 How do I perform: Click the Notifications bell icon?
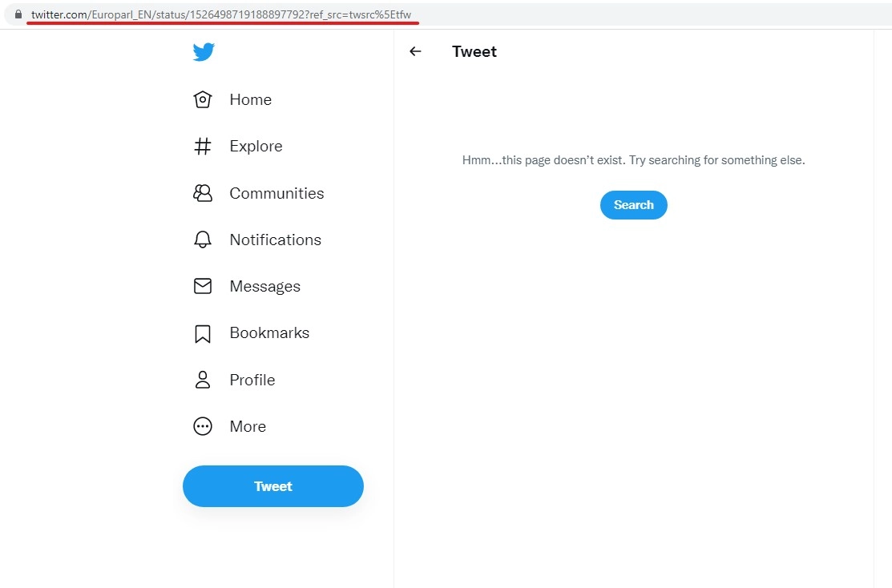[203, 240]
